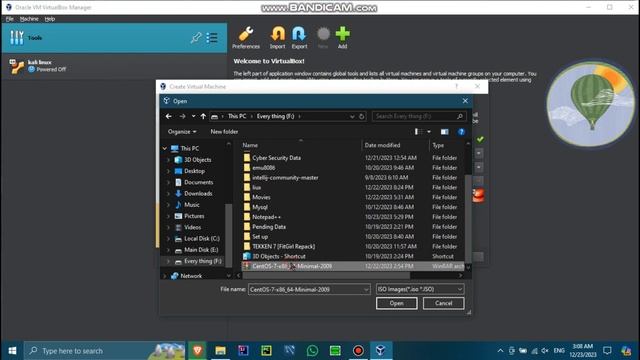
Task: Go forward in Open dialog
Action: click(182, 116)
